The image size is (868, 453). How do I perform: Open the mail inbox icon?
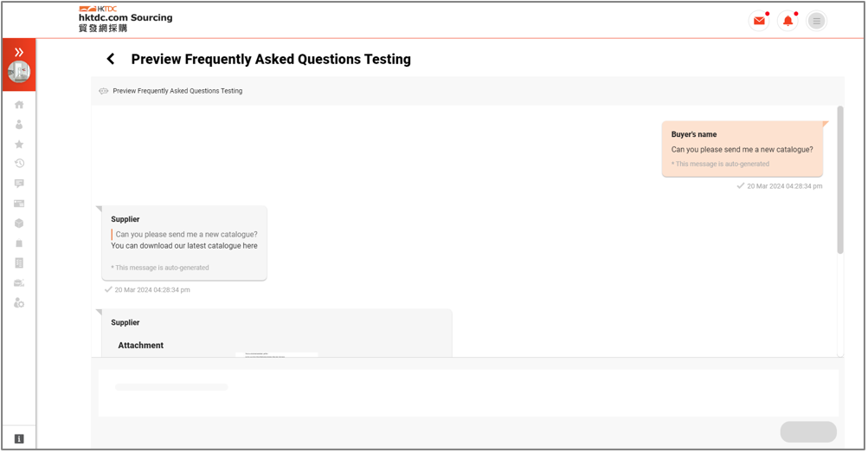click(759, 21)
